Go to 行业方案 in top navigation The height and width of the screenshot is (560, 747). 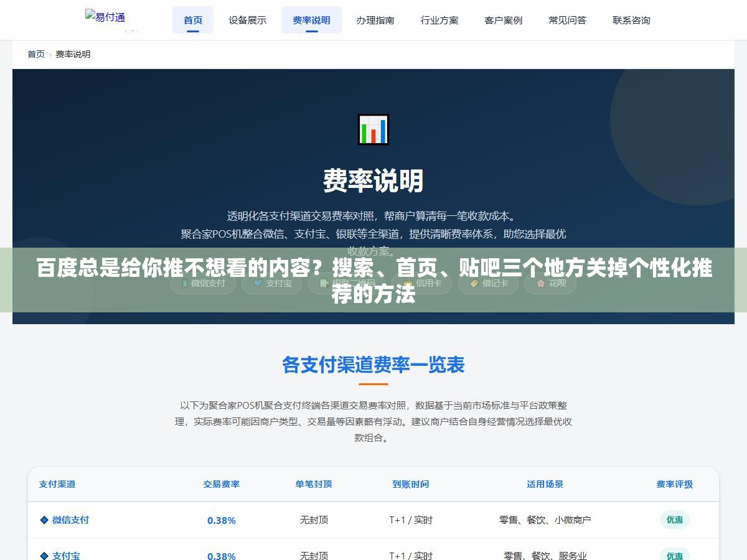click(439, 20)
